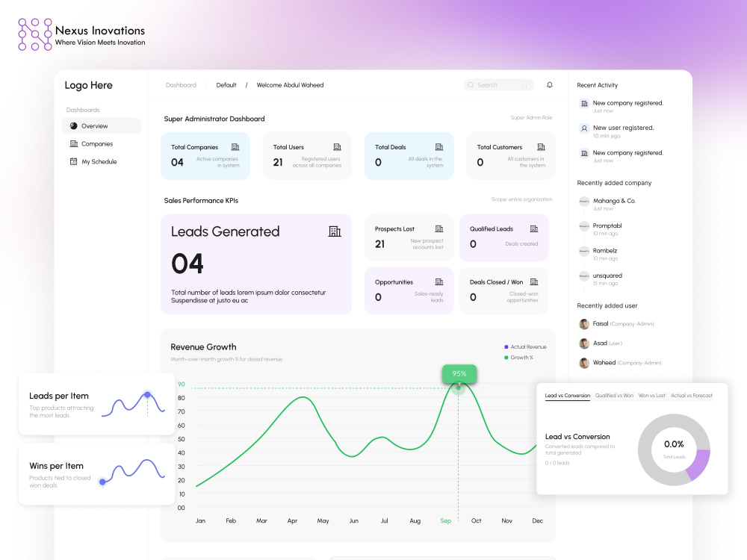Click the Dashboard breadcrumb link

(x=181, y=85)
